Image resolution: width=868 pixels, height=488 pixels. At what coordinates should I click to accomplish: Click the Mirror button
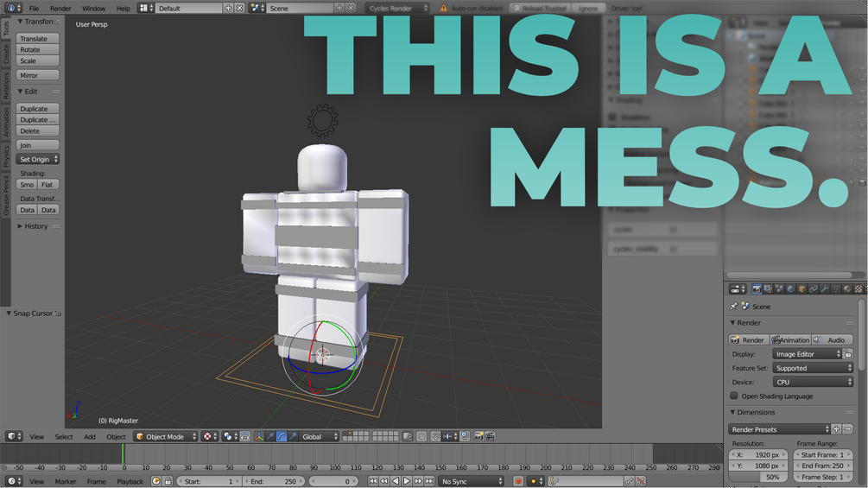38,75
